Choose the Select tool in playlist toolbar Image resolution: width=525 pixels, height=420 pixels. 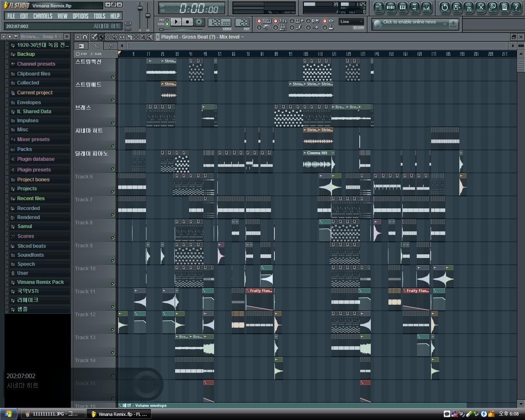(x=136, y=37)
